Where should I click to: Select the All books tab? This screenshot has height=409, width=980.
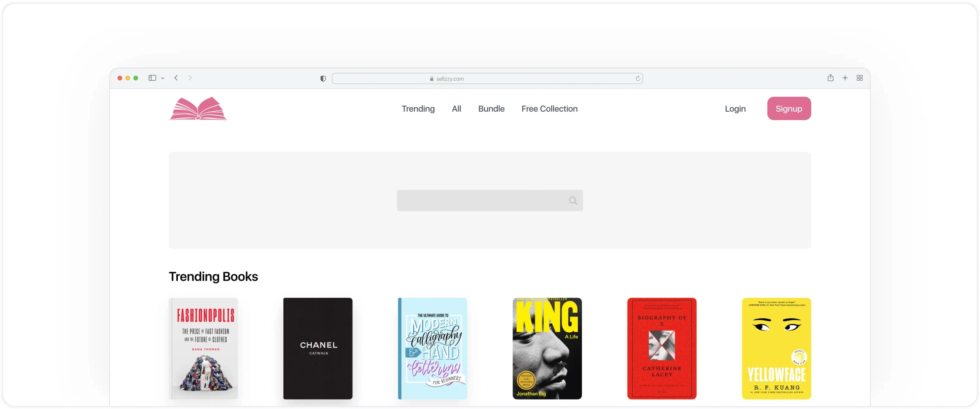coord(456,109)
